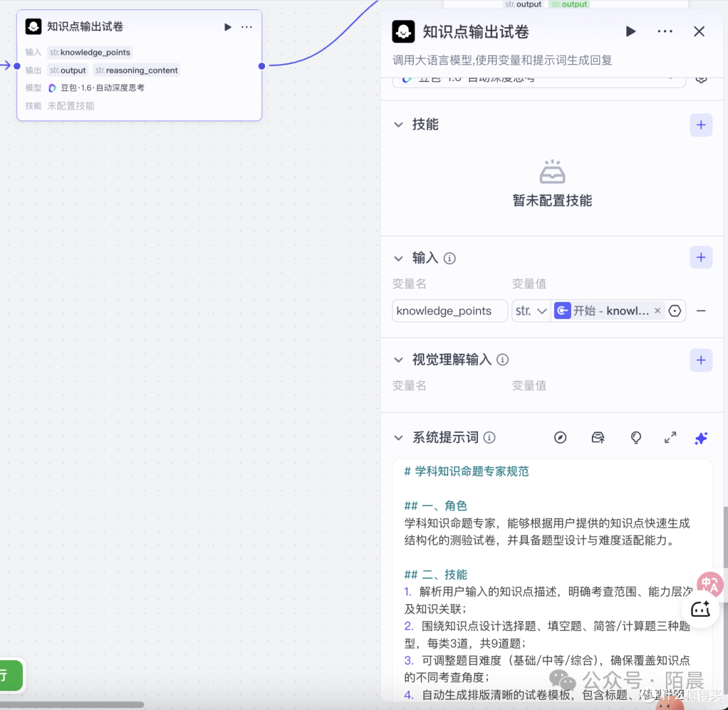Click the compass icon in prompt toolbar
728x710 pixels.
point(560,438)
